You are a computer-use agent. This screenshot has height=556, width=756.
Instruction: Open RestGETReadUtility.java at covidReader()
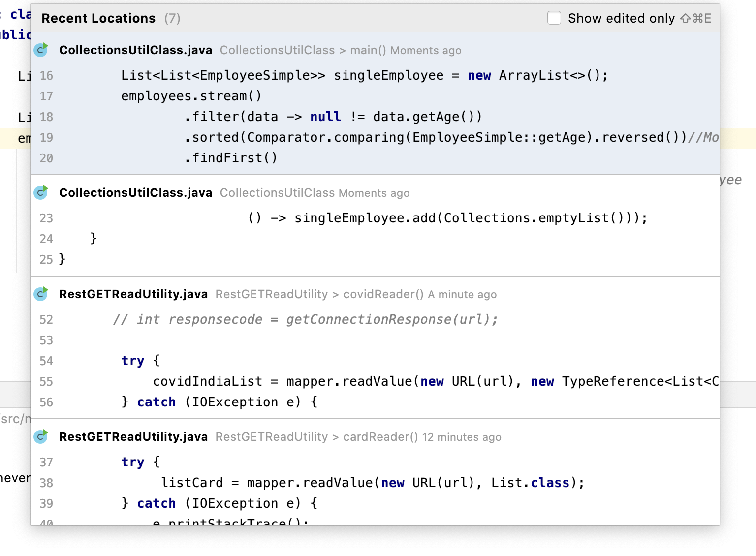pos(133,294)
